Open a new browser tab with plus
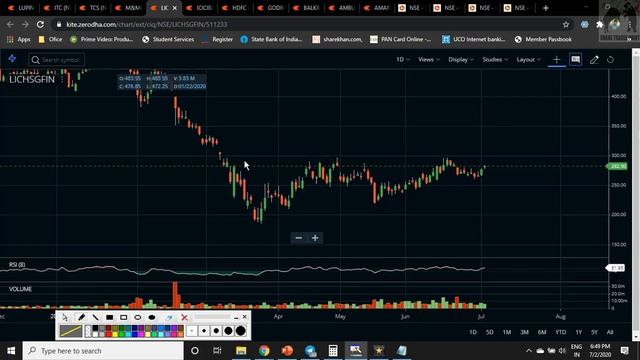 tap(546, 8)
